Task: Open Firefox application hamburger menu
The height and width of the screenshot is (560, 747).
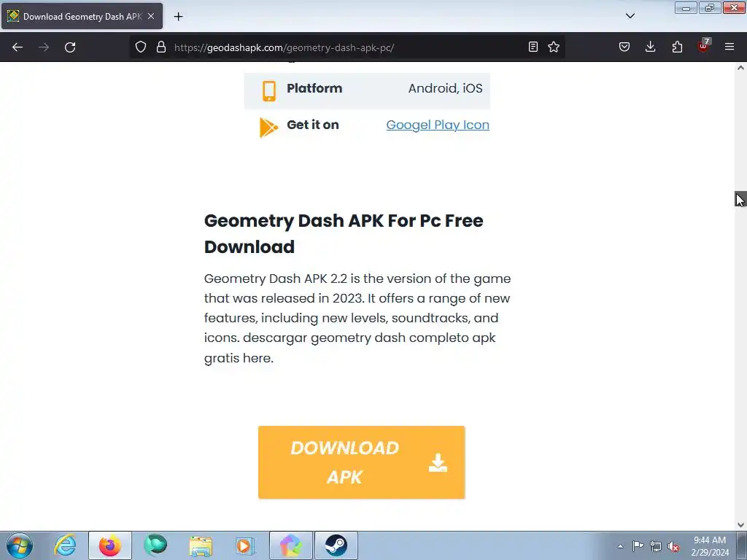Action: 729,47
